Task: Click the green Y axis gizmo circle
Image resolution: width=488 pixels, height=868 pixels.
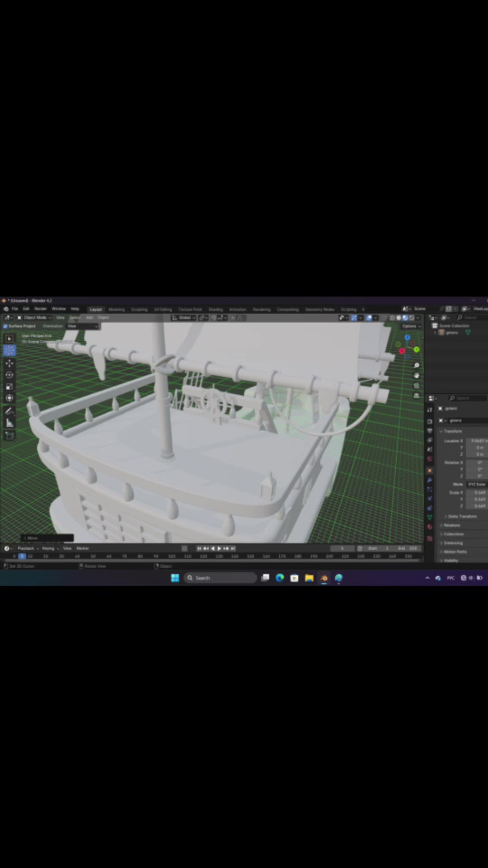Action: (x=416, y=349)
